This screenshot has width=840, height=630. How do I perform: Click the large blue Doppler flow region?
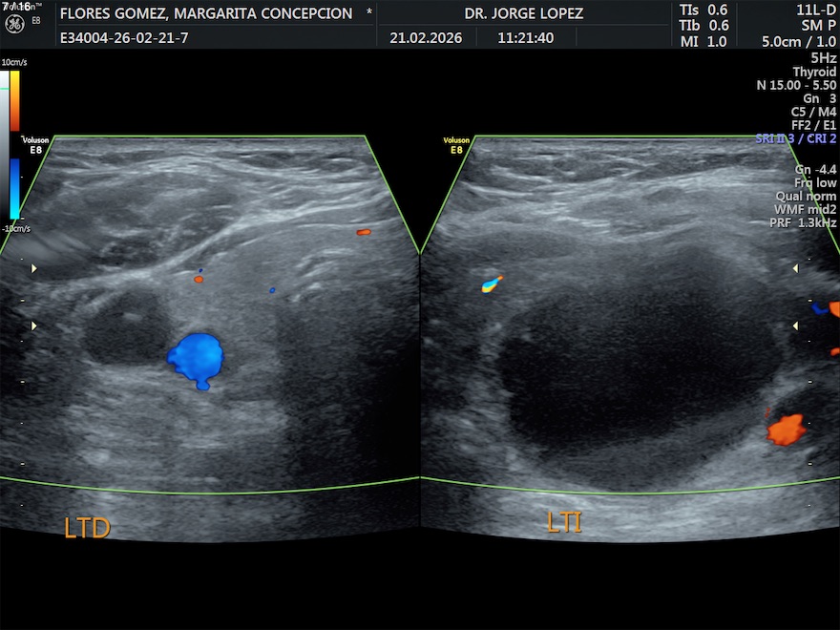tap(197, 358)
